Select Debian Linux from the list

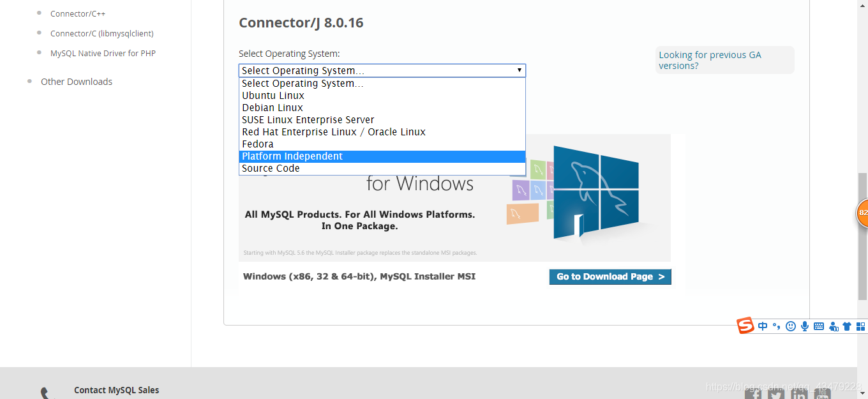[x=382, y=108]
